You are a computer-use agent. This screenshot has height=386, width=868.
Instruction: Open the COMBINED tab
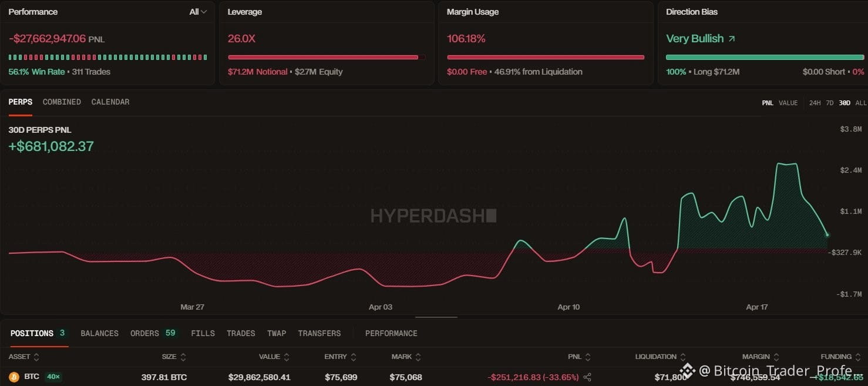62,102
